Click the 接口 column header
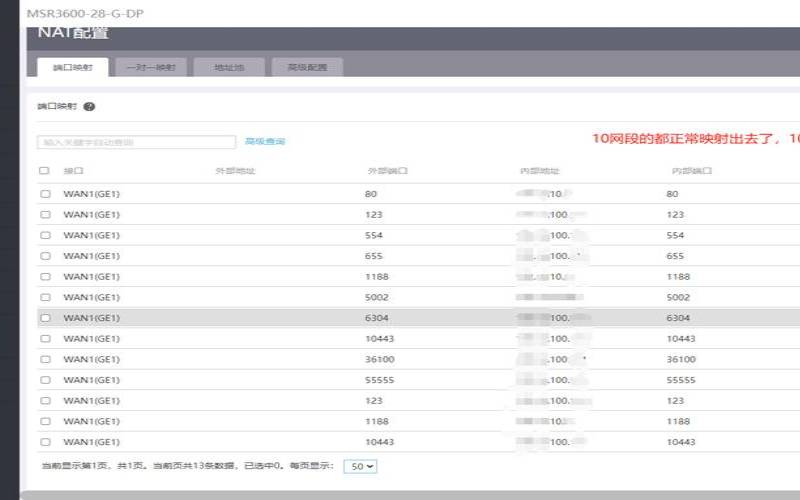The width and height of the screenshot is (800, 500). (74, 171)
